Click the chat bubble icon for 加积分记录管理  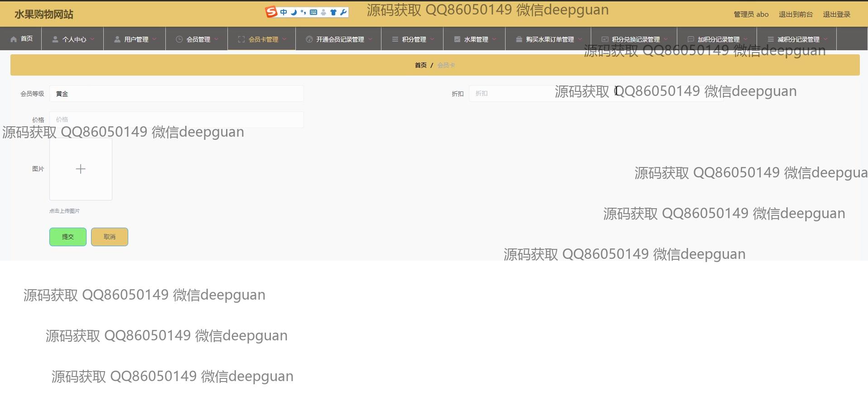pos(690,39)
